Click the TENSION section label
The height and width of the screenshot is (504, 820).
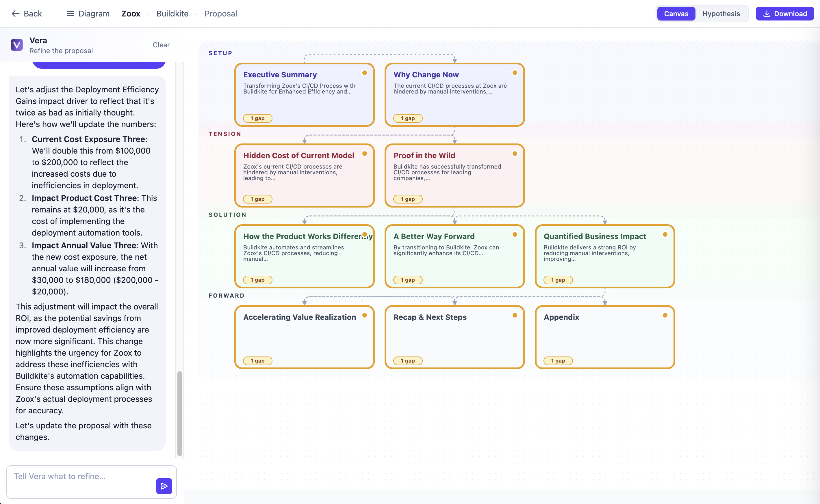click(x=225, y=134)
